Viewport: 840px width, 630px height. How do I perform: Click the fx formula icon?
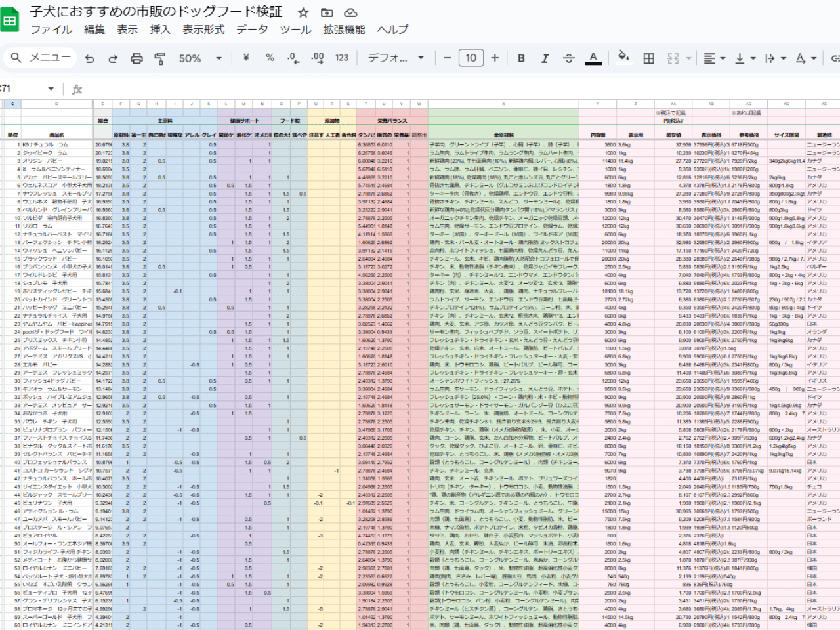click(77, 89)
